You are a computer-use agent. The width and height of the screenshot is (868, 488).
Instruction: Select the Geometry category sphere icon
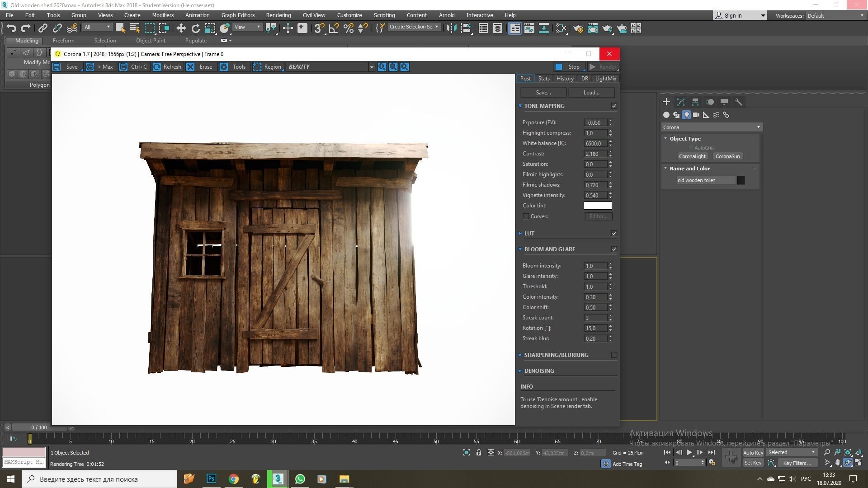coord(666,115)
